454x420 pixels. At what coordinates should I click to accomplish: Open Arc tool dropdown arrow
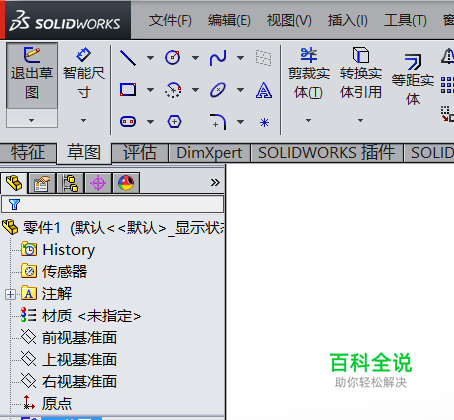196,90
